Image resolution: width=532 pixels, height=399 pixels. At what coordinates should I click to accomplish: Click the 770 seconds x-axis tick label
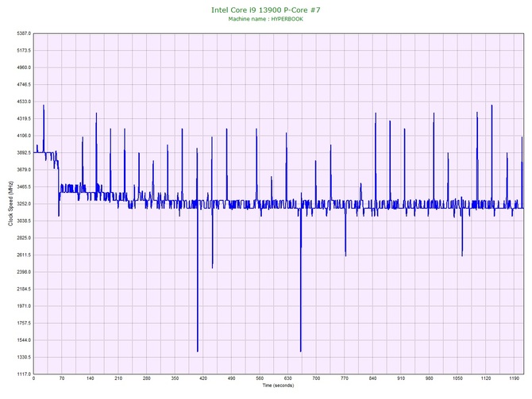(x=345, y=378)
